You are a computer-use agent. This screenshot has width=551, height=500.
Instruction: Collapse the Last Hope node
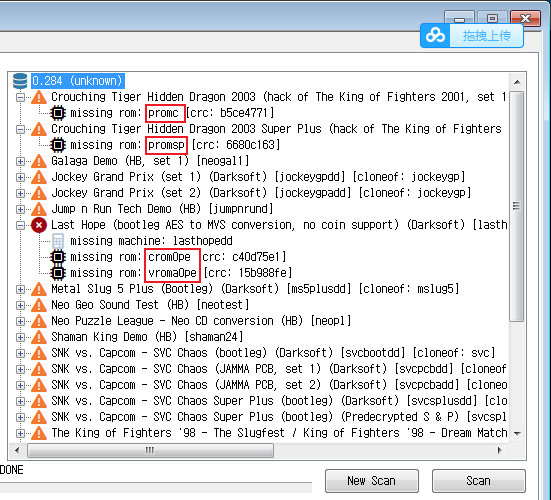click(20, 225)
